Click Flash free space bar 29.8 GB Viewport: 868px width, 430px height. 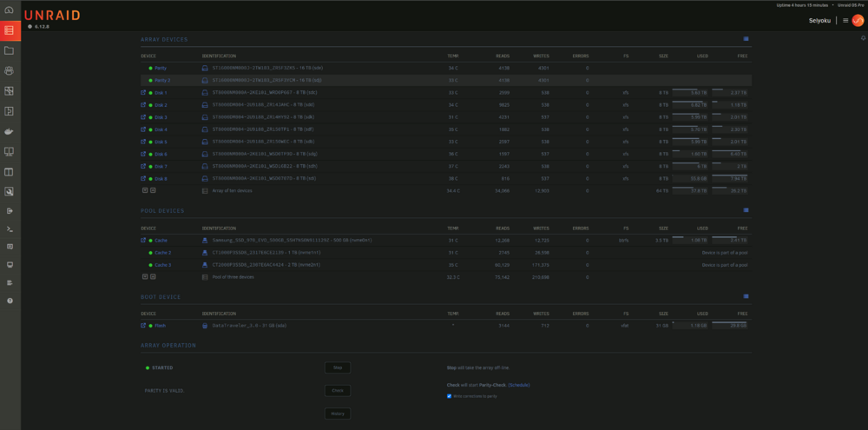pos(730,325)
